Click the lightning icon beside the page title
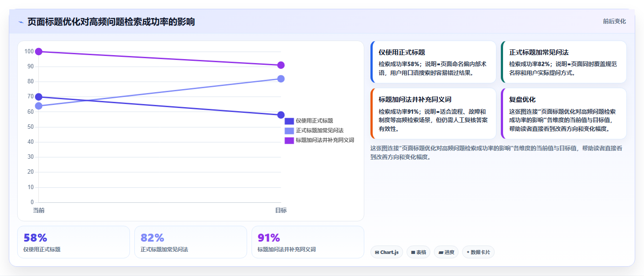 click(x=21, y=22)
